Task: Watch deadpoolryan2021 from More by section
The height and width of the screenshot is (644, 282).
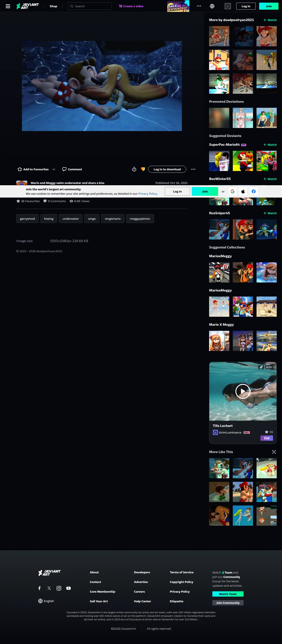Action: click(270, 20)
